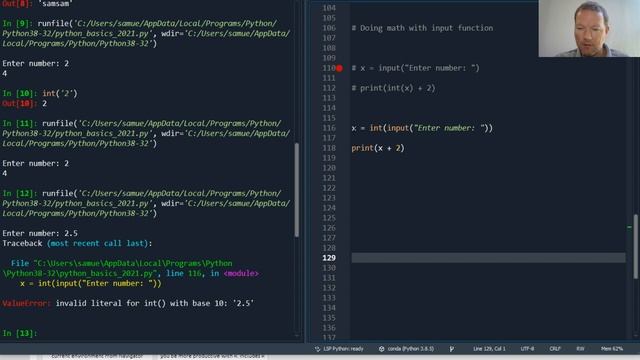Click "conda (Python 3.8.5)" status entry

(411, 349)
